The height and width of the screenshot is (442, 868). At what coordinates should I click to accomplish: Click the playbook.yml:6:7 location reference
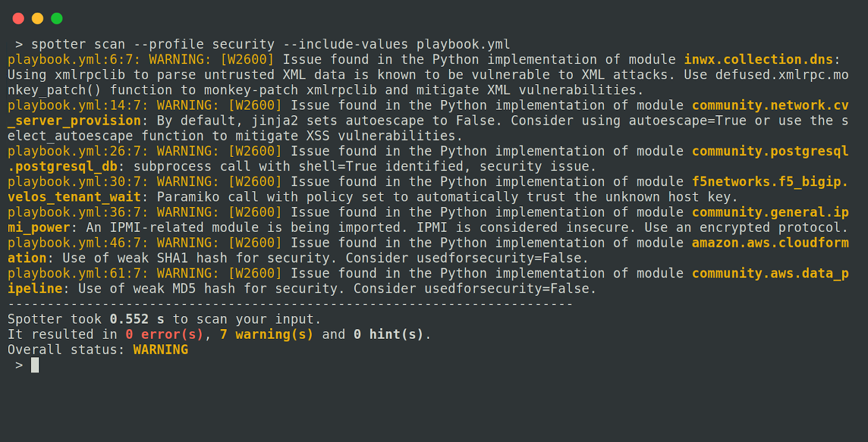coord(70,59)
